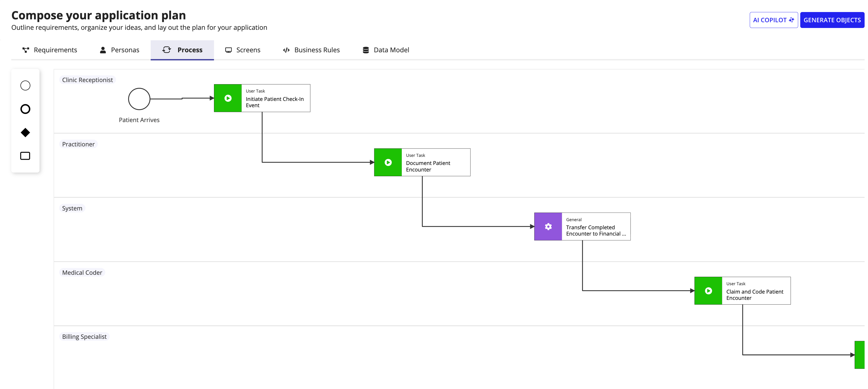Click the System lane label
Screen dimensions: 868x389
pos(72,208)
